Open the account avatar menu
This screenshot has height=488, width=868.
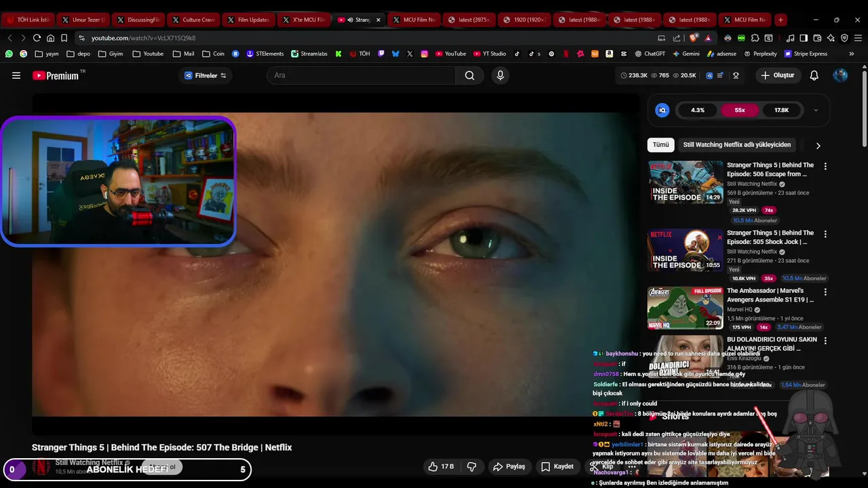point(840,75)
